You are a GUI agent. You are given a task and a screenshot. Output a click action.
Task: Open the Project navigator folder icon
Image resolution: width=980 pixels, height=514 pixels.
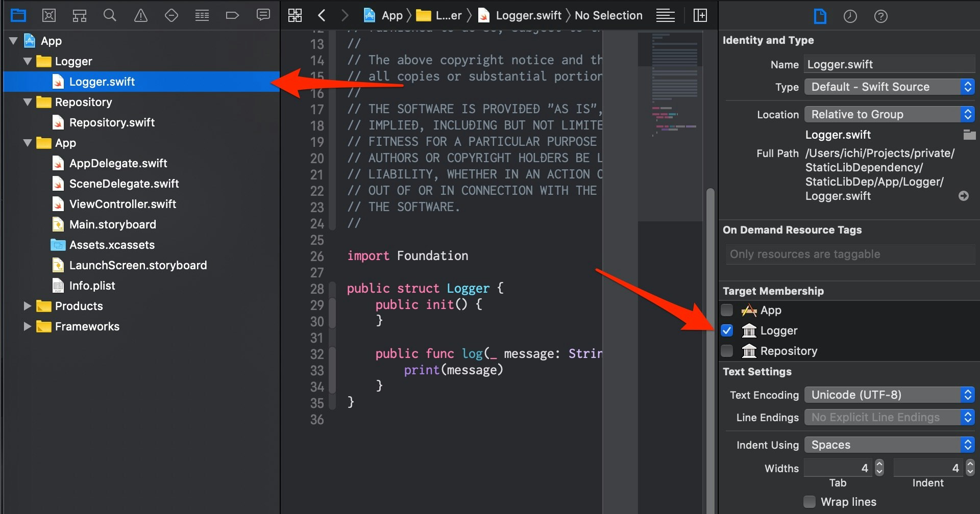pos(18,15)
